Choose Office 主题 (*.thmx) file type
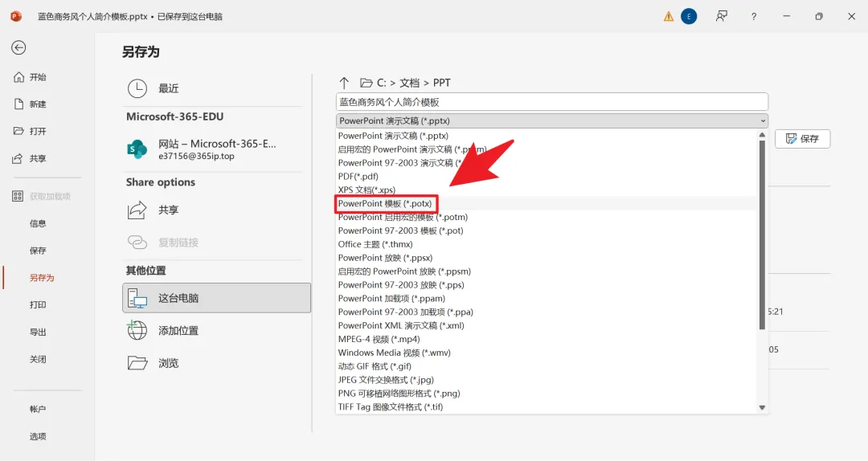This screenshot has width=868, height=461. (x=547, y=244)
